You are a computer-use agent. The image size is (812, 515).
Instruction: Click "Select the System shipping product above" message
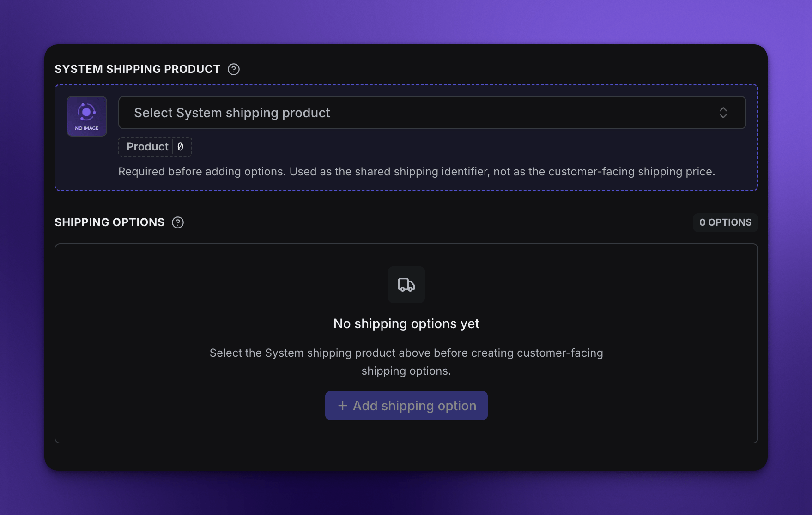point(406,362)
